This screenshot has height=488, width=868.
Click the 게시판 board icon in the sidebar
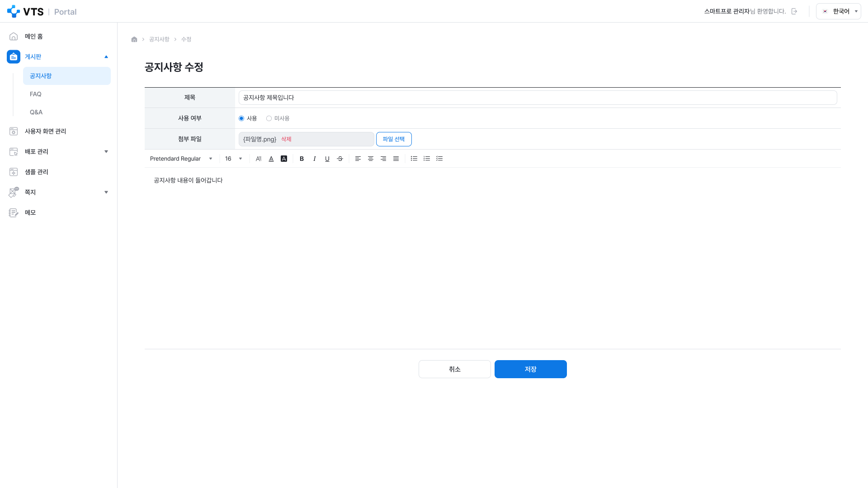[14, 56]
